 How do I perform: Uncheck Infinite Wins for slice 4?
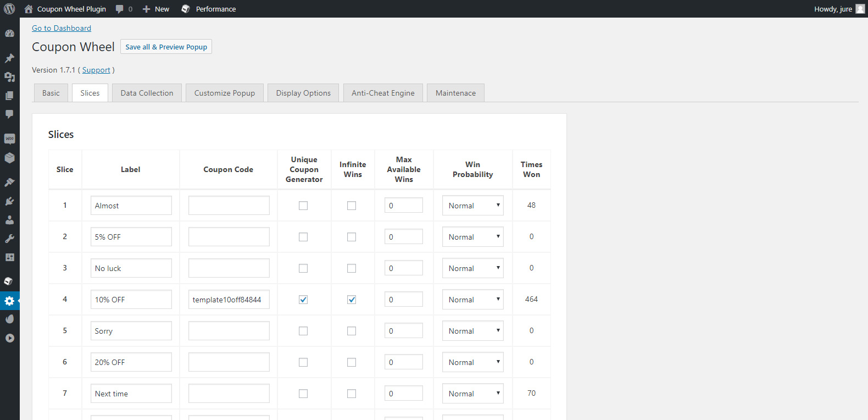[x=352, y=300]
